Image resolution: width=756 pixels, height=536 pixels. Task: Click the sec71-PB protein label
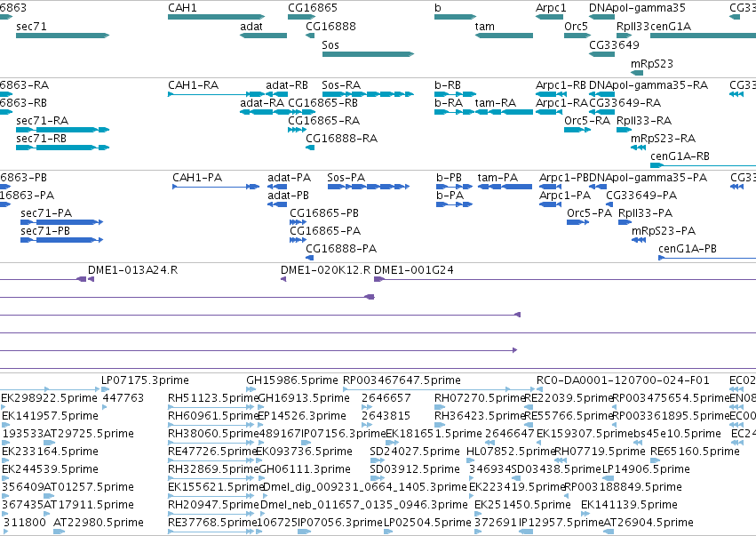pyautogui.click(x=45, y=231)
